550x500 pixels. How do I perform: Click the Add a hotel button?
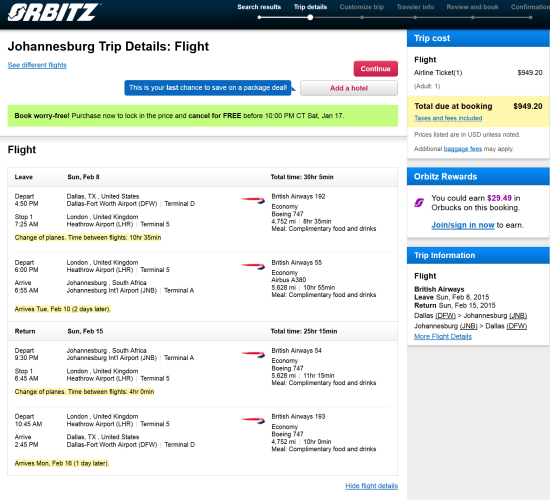[x=349, y=88]
